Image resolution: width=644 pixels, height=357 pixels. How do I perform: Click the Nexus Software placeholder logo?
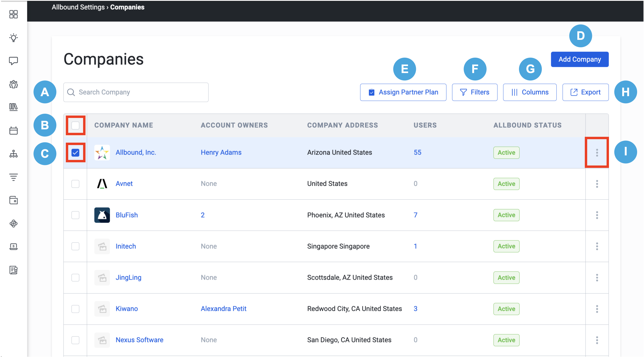[x=102, y=340]
